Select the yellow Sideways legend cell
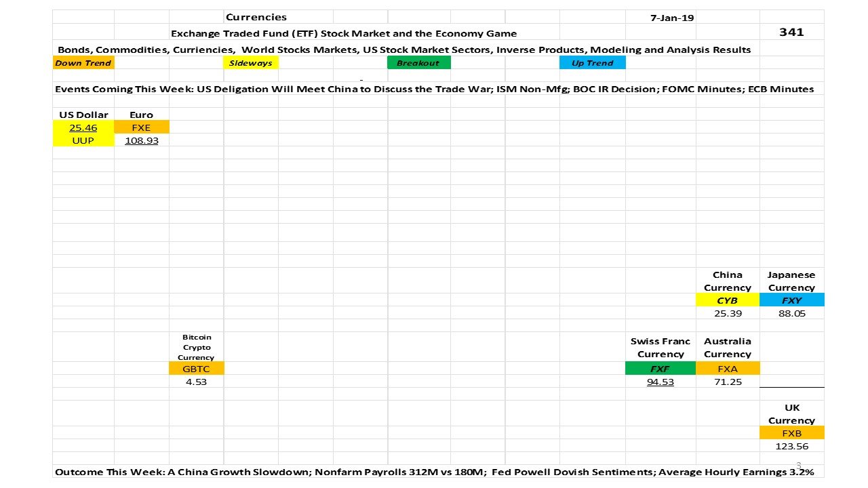The image size is (868, 488). [250, 63]
